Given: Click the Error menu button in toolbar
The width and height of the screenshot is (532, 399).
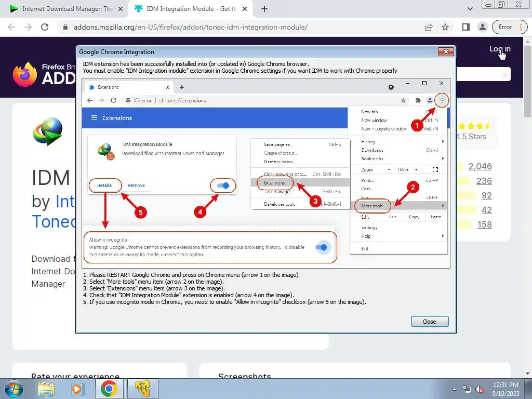Looking at the screenshot, I should coord(510,27).
